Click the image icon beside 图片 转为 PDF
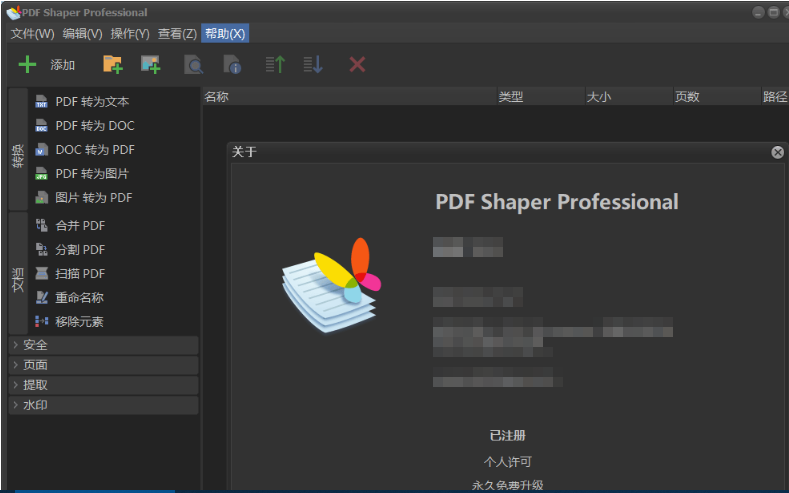This screenshot has width=789, height=493. coord(41,198)
